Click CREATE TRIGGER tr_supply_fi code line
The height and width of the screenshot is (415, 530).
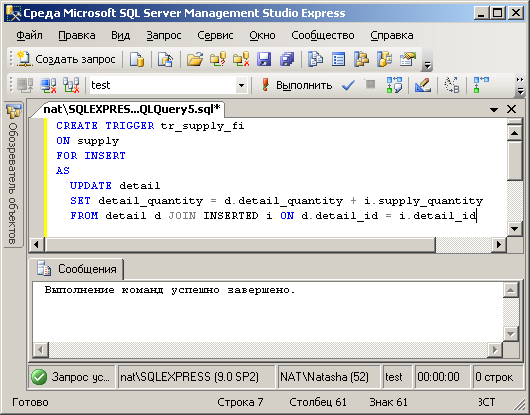tap(150, 126)
